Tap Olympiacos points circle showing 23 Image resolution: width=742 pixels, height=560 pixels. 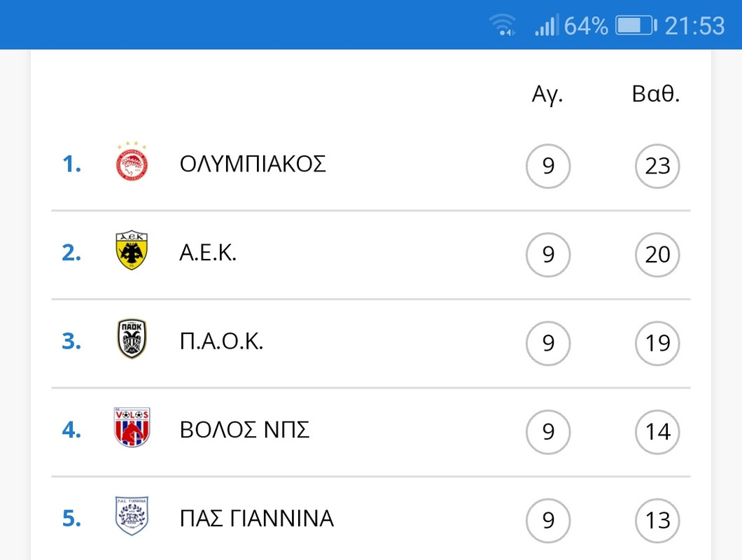[657, 166]
